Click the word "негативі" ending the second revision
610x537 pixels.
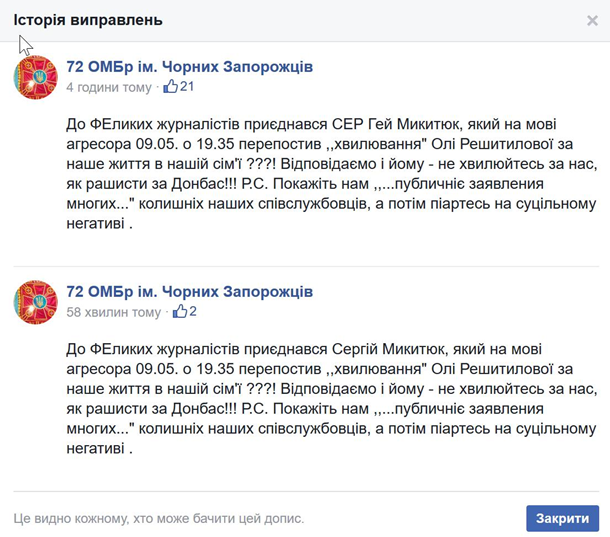point(97,449)
